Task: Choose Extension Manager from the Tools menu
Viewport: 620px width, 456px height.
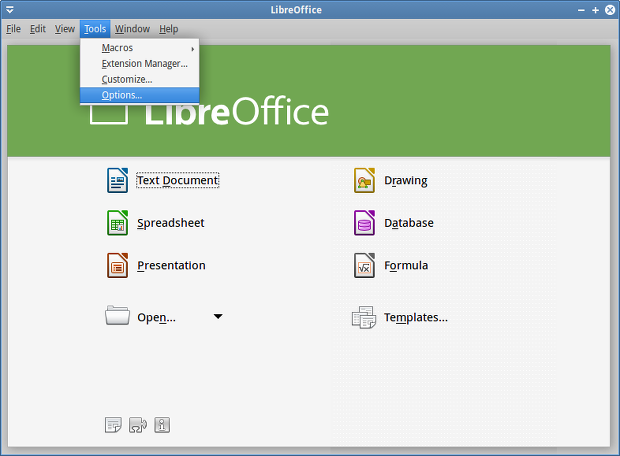Action: 140,64
